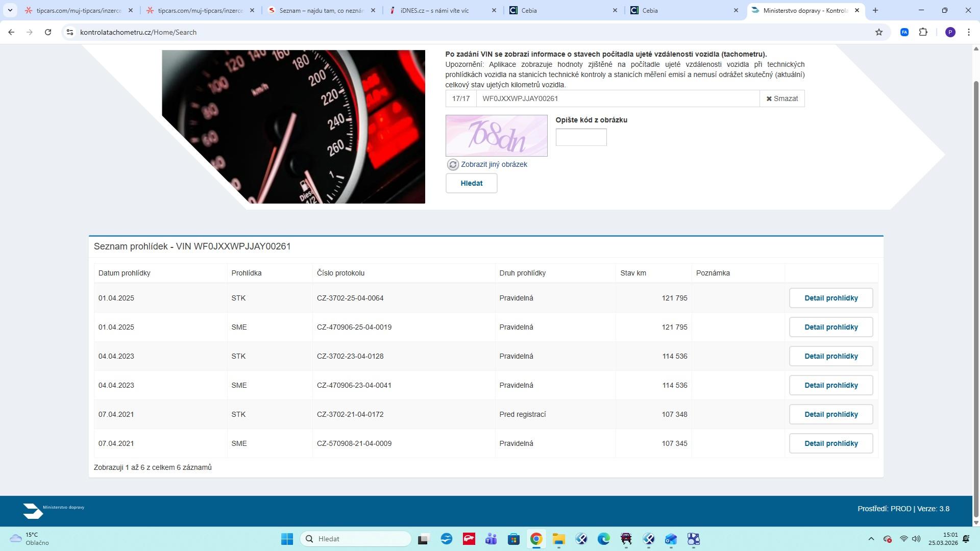This screenshot has height=551, width=980.
Task: Sort table by the Stav km column header
Action: tap(633, 273)
